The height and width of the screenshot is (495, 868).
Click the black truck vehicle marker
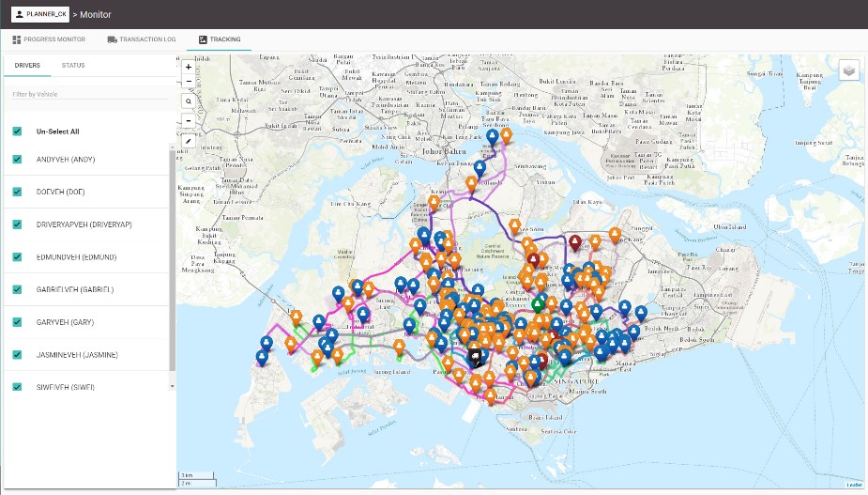[475, 356]
